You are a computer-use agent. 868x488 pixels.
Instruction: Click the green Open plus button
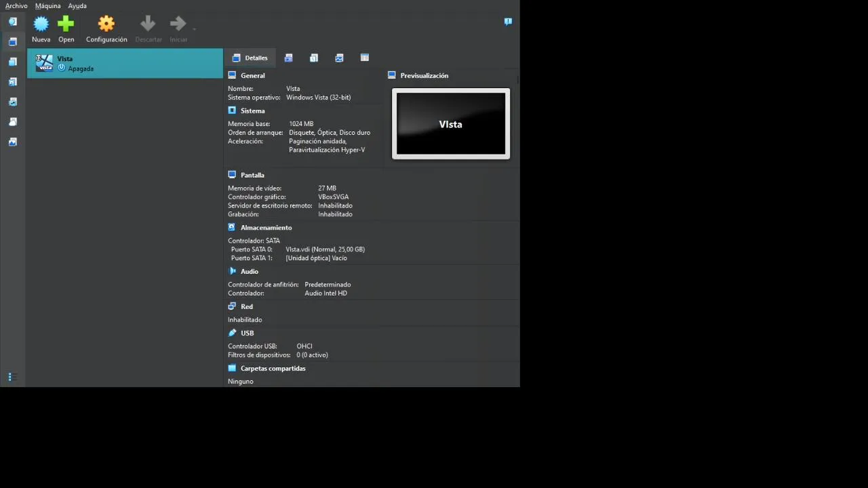point(66,30)
